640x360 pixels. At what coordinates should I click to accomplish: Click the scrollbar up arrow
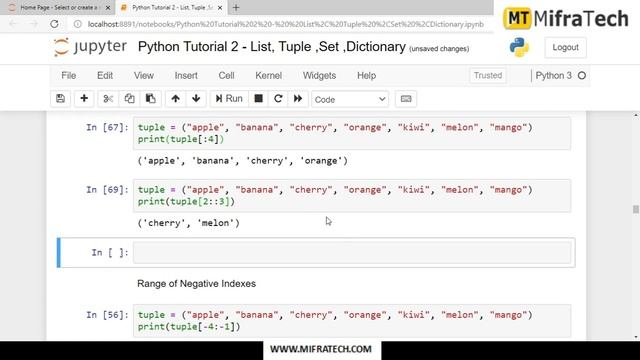pos(636,115)
